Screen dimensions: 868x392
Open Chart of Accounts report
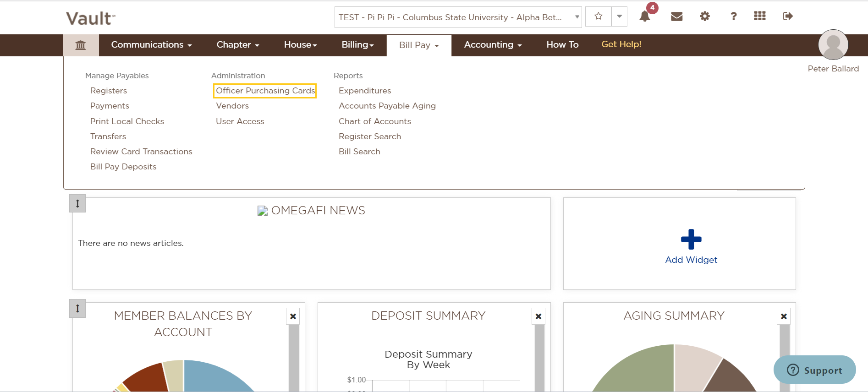coord(375,121)
